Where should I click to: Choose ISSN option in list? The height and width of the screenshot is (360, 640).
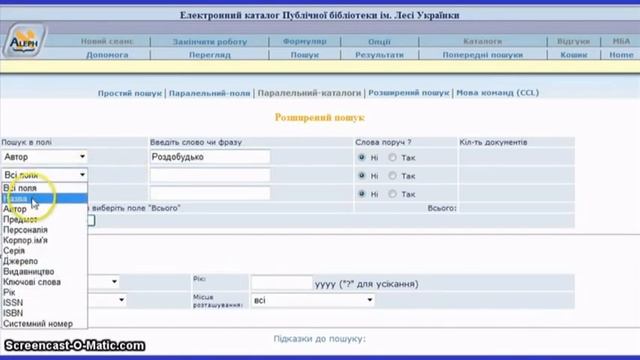pyautogui.click(x=44, y=303)
